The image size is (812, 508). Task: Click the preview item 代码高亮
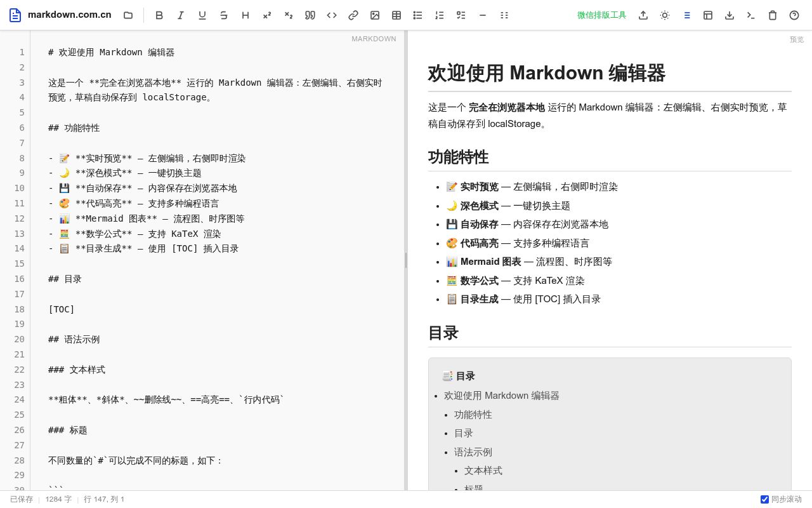[x=518, y=243]
